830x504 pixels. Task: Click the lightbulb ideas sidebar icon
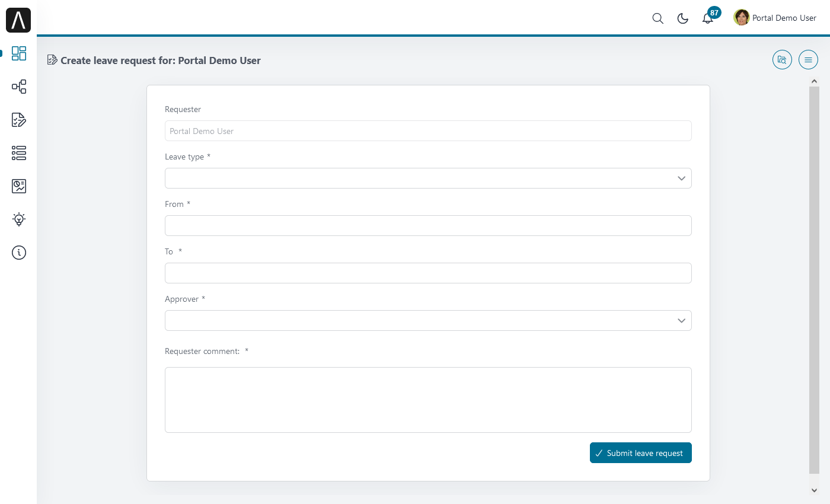tap(19, 219)
